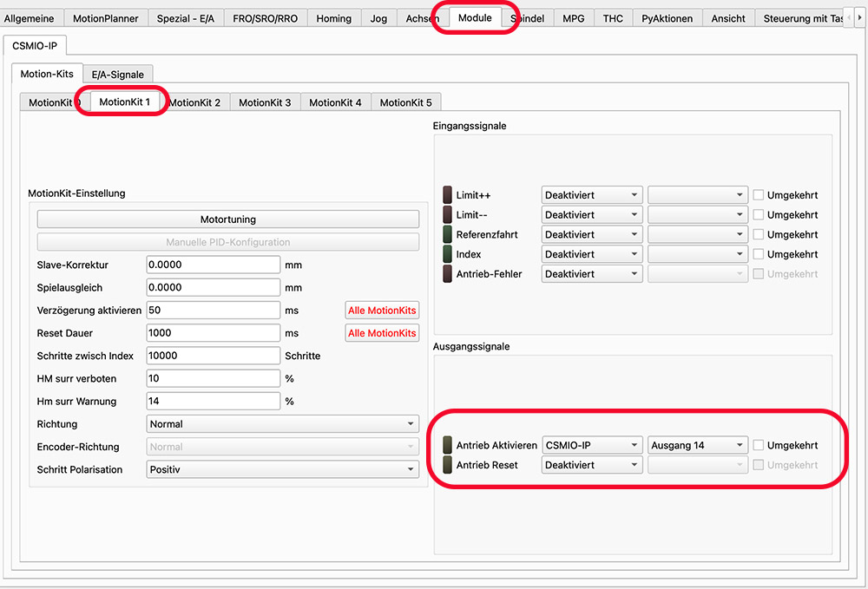
Task: Enable Umgekehrt checkbox for Limit++
Action: [759, 195]
